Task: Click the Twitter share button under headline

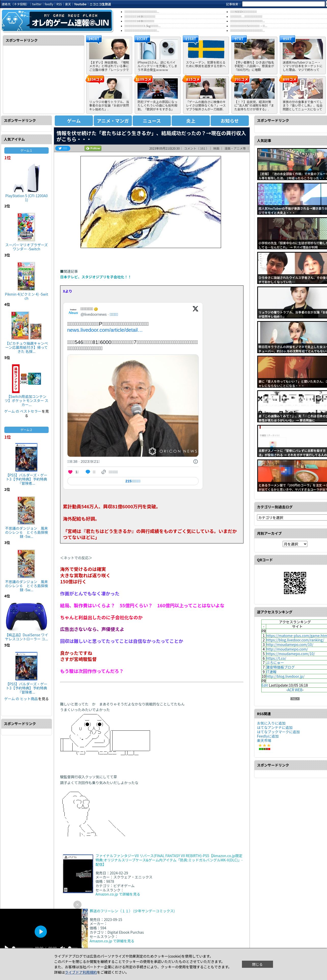Action: (x=63, y=148)
